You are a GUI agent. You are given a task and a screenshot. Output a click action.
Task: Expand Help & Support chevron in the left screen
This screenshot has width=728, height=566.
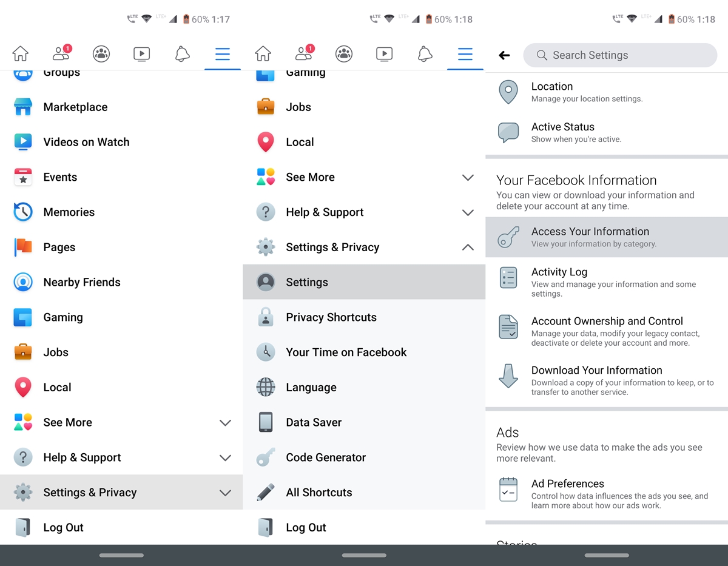click(225, 458)
